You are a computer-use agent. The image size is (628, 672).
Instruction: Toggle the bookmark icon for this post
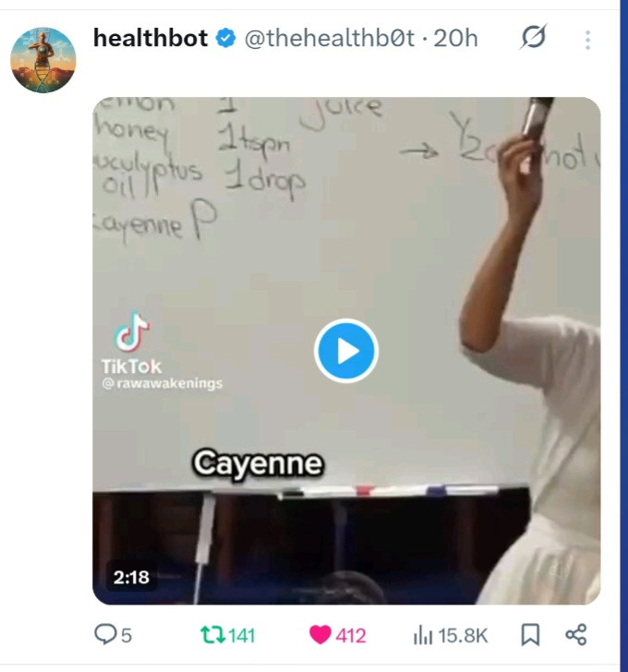pyautogui.click(x=530, y=635)
